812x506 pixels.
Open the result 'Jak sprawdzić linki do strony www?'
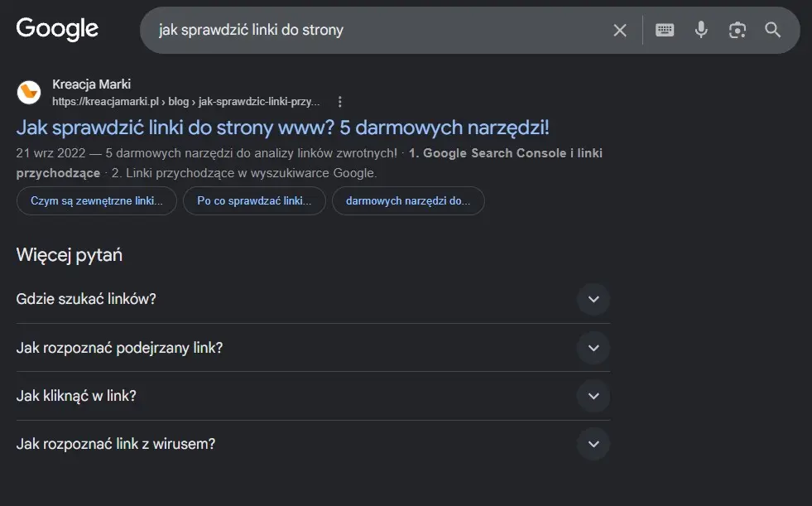tap(283, 128)
